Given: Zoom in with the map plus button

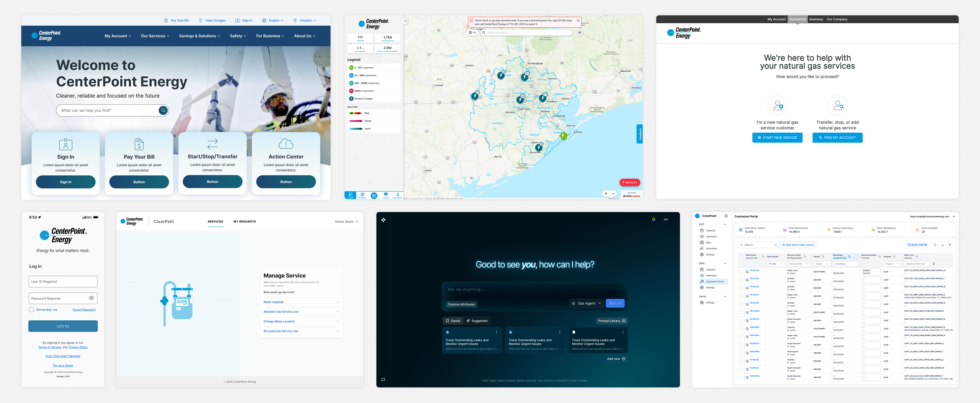Looking at the screenshot, I should (606, 194).
